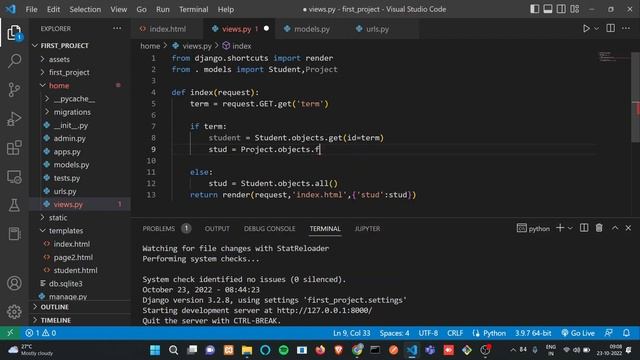Open Customize Layout button

(575, 9)
